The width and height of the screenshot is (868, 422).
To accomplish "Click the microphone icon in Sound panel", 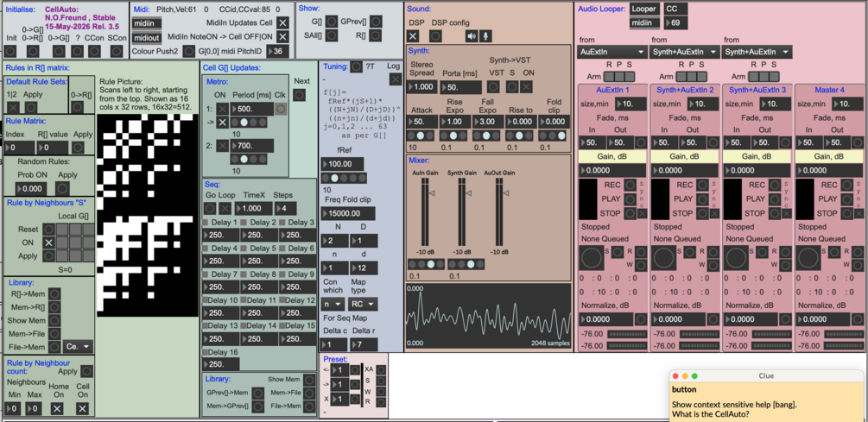I will tap(485, 36).
